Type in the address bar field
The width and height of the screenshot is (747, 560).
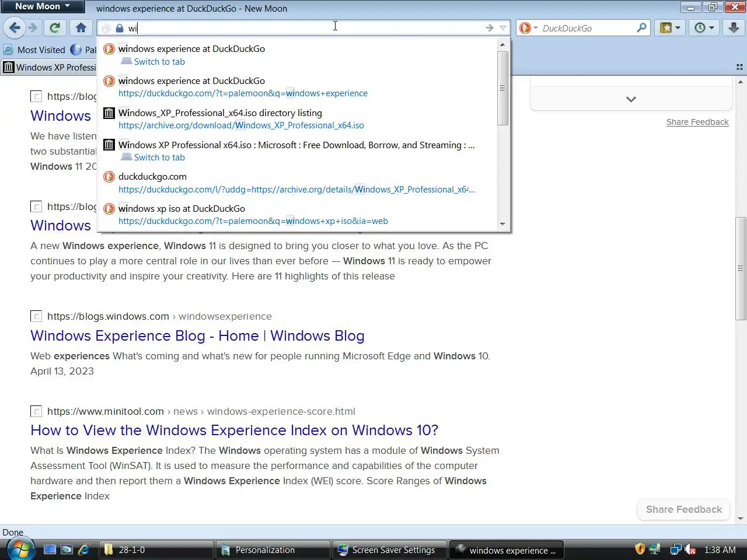point(303,28)
